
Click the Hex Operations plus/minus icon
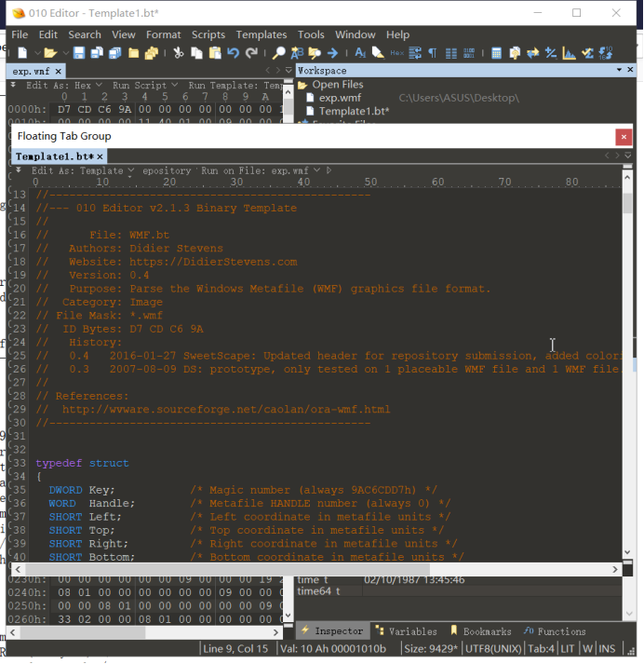(x=551, y=53)
